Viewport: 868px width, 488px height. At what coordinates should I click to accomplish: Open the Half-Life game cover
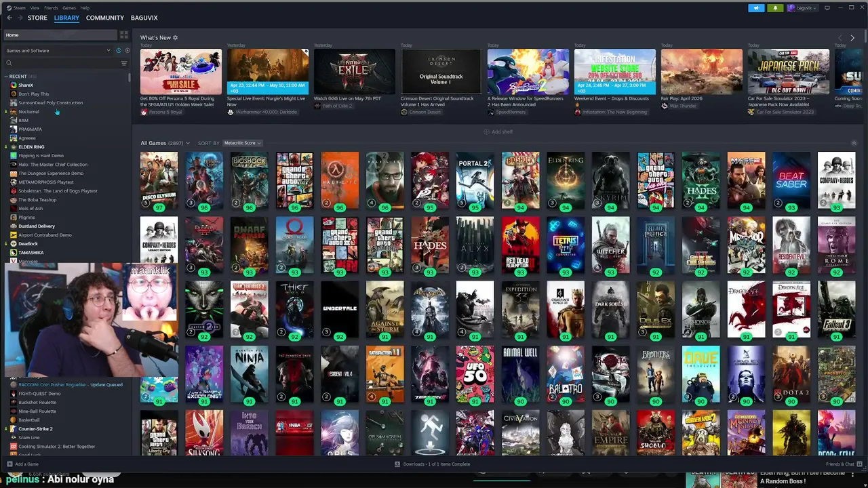click(x=340, y=180)
